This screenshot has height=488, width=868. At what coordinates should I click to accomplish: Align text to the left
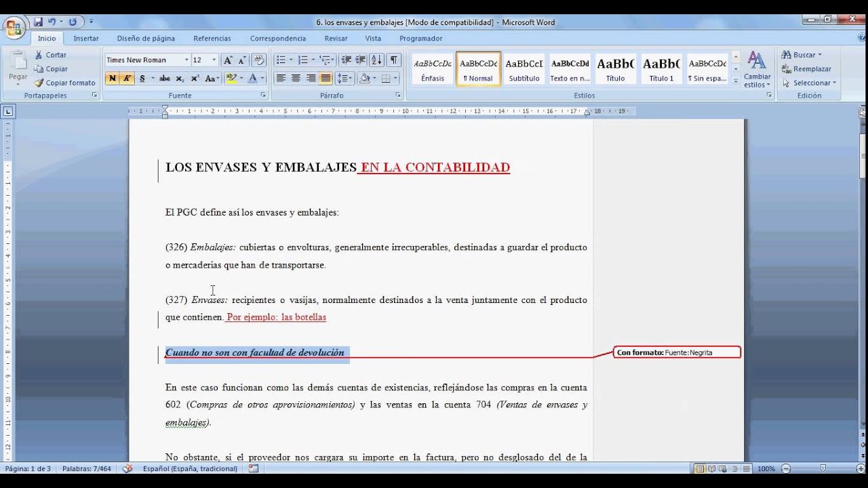point(281,78)
